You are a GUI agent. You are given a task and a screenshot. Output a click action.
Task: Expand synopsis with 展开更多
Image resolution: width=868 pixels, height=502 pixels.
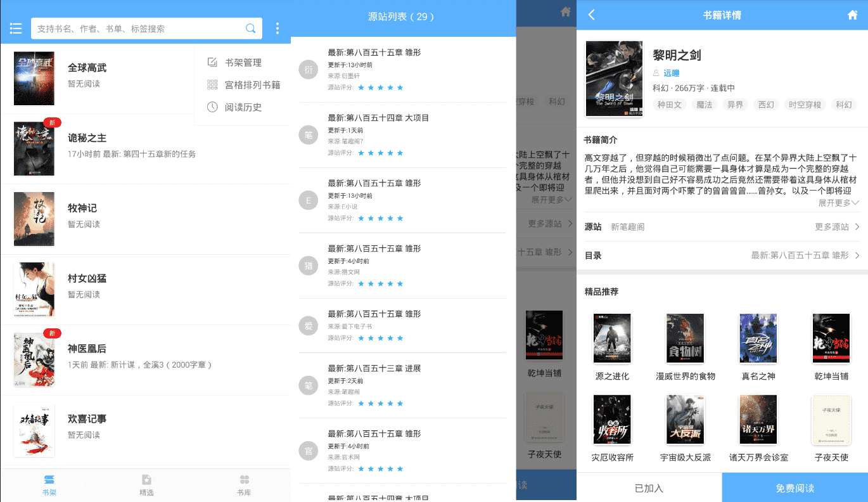(838, 203)
